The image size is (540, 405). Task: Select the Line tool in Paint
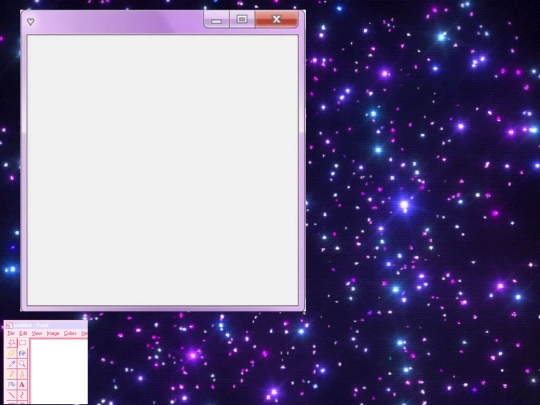[12, 395]
